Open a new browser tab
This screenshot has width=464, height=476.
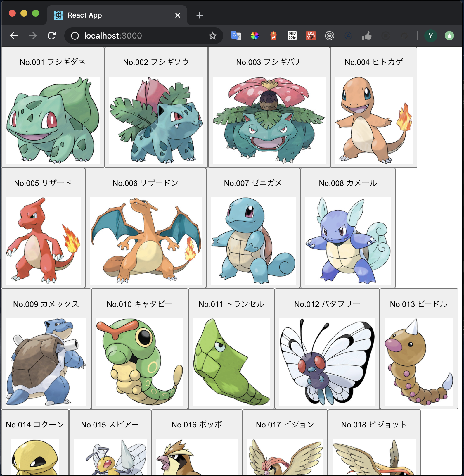(x=200, y=15)
